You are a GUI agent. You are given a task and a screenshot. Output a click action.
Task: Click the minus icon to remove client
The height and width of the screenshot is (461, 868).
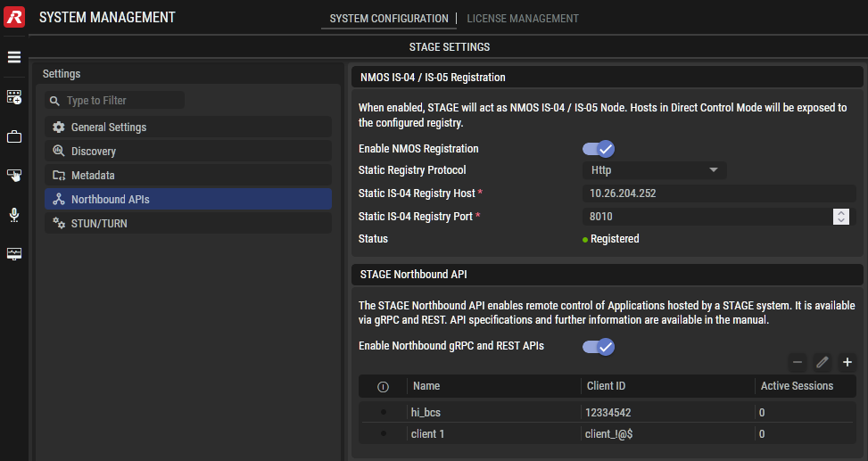click(x=798, y=362)
